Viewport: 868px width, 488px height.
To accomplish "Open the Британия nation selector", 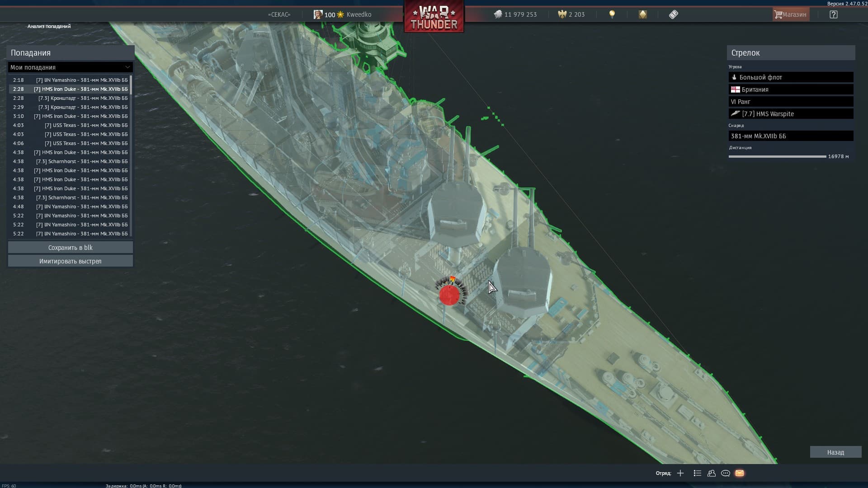I will tap(791, 89).
